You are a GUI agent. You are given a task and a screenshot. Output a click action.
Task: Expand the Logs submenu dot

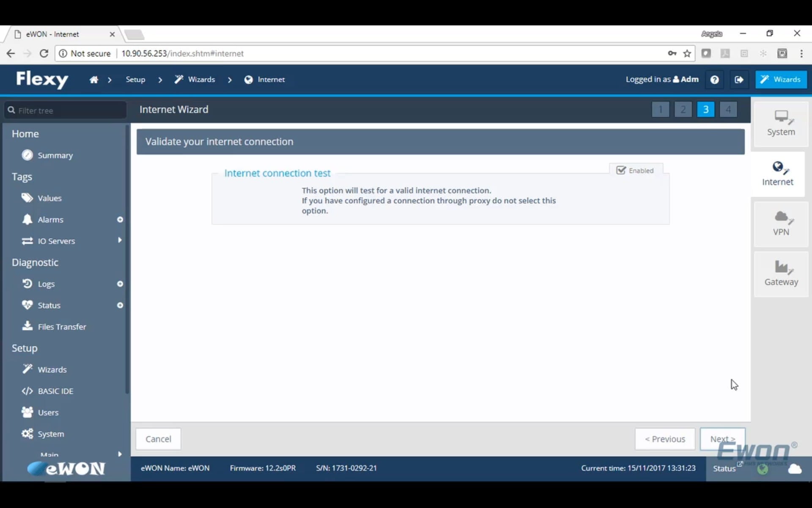pyautogui.click(x=120, y=284)
